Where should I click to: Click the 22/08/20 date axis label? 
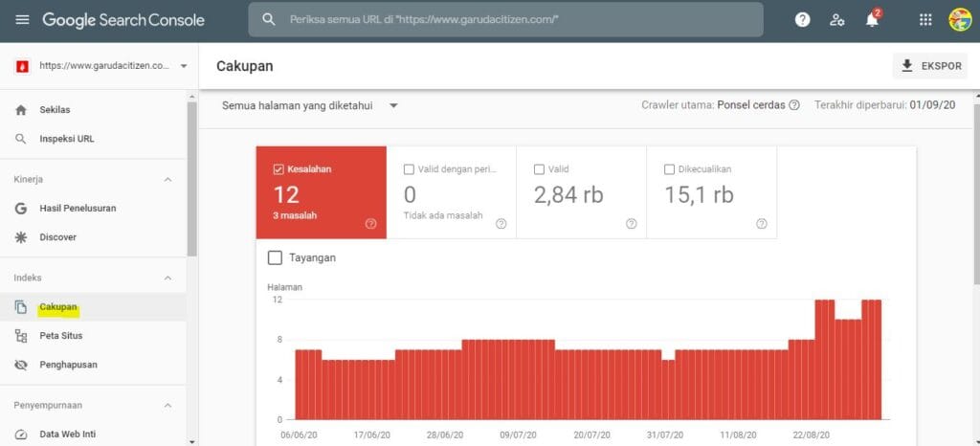(812, 435)
